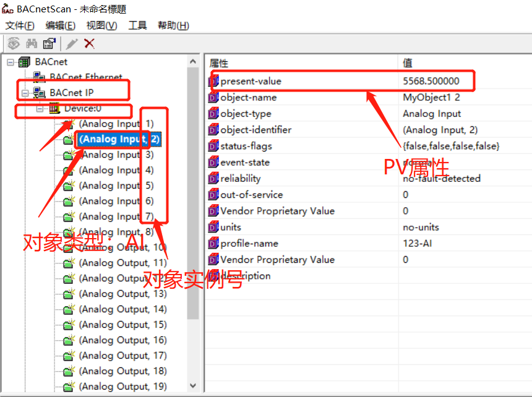Open the 视图(V) menu
The width and height of the screenshot is (532, 397).
102,25
